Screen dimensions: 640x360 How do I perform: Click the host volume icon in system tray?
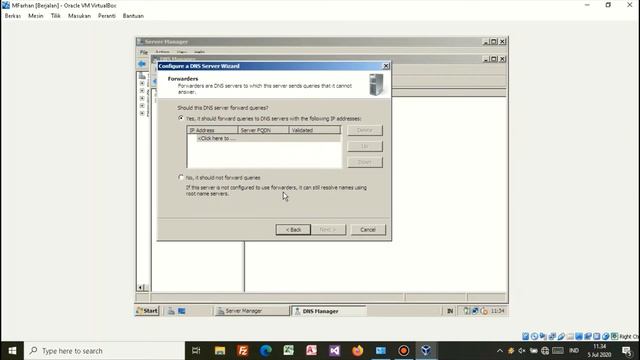522,351
